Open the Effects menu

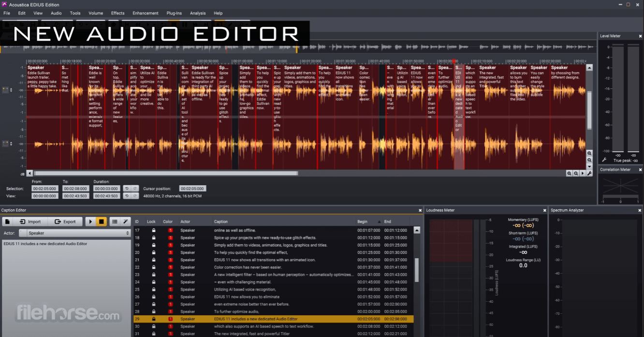pyautogui.click(x=117, y=13)
